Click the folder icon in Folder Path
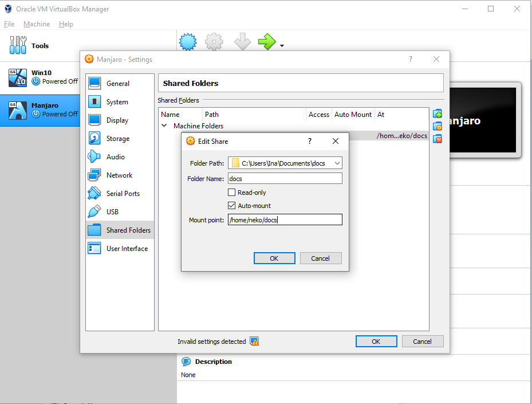The height and width of the screenshot is (404, 532). [235, 163]
